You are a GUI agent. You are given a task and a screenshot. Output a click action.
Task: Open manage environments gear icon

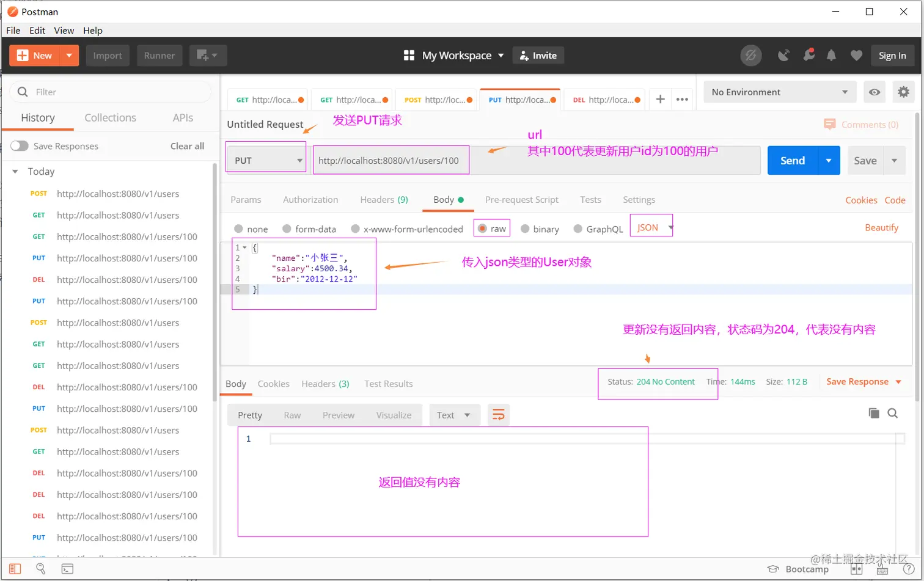[x=903, y=92]
